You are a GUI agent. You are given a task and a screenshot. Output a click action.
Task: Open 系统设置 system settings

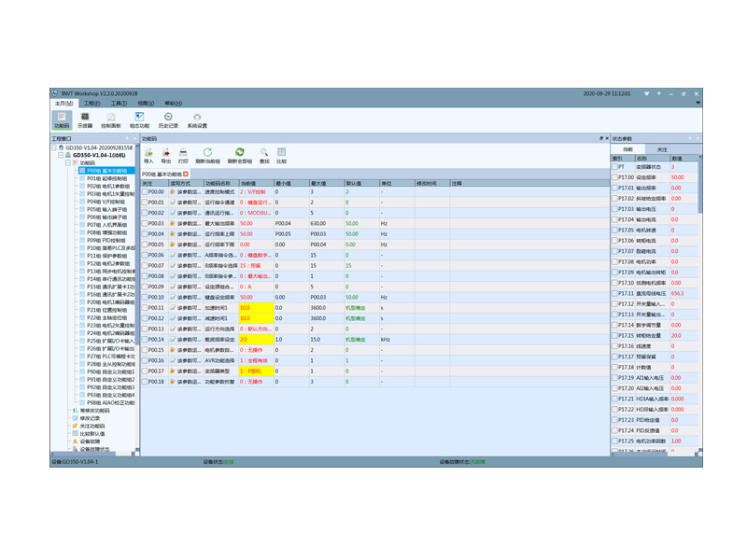pyautogui.click(x=197, y=119)
